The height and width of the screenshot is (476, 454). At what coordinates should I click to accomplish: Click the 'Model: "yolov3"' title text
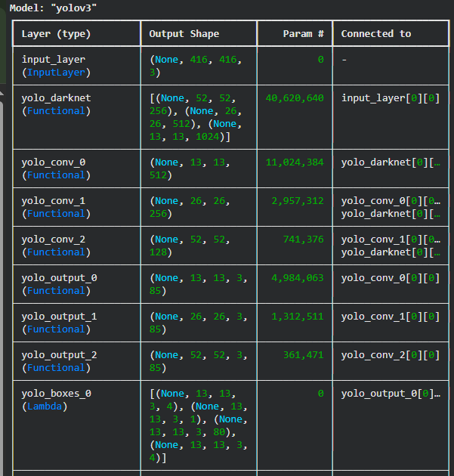[53, 8]
